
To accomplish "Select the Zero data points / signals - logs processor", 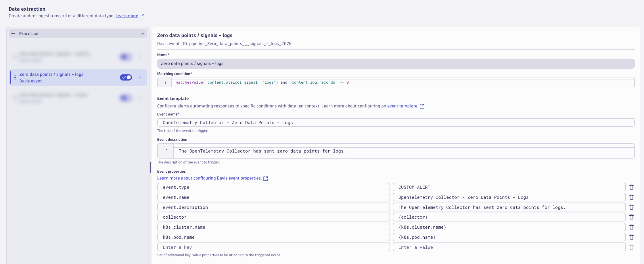I will 78,77.
